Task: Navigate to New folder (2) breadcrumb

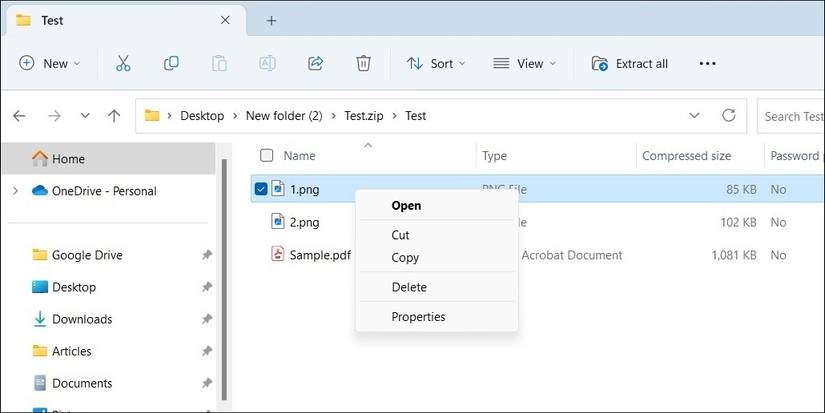Action: coord(284,116)
